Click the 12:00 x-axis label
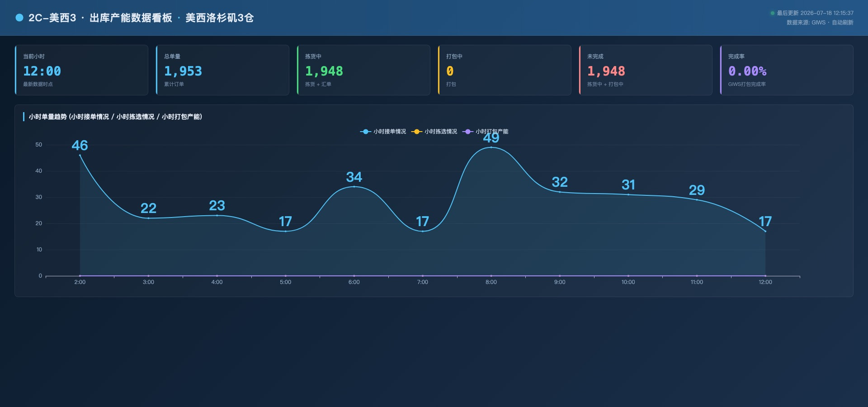The height and width of the screenshot is (407, 868). [x=765, y=282]
